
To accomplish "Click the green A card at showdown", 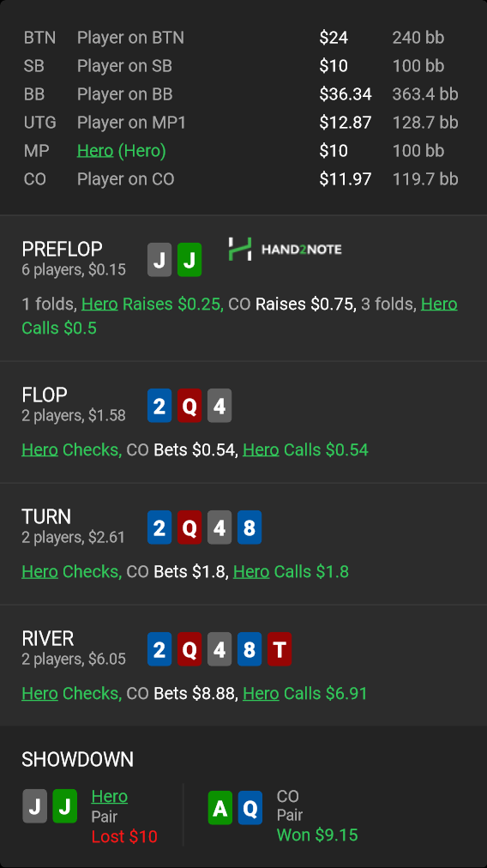I will pyautogui.click(x=220, y=808).
